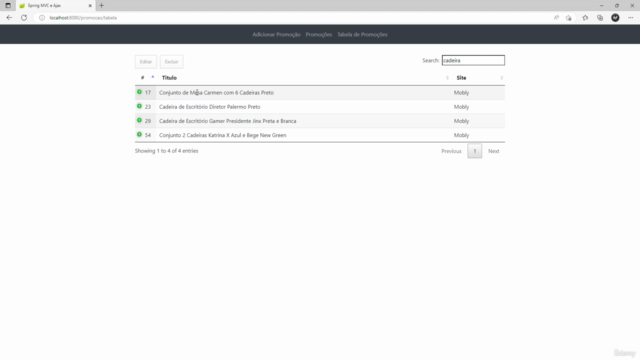
Task: Open Collections icon
Action: (x=600, y=18)
